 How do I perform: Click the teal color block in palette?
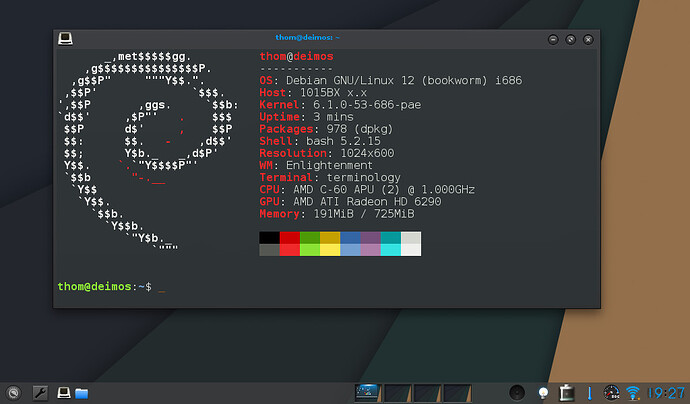click(391, 238)
